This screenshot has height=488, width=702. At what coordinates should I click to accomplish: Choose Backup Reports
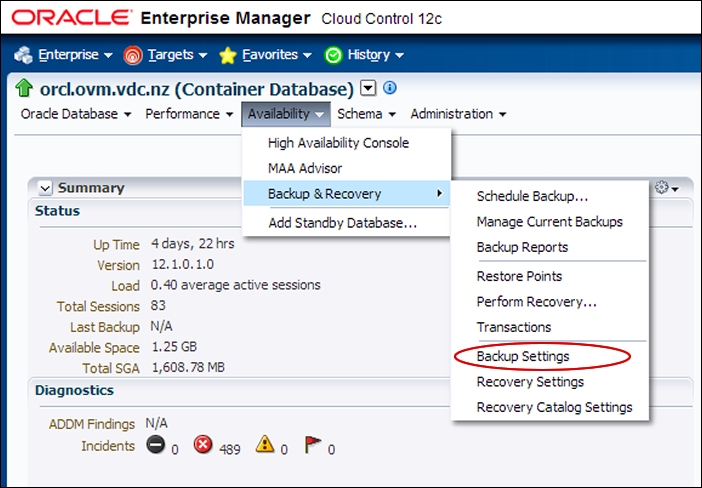(x=550, y=248)
